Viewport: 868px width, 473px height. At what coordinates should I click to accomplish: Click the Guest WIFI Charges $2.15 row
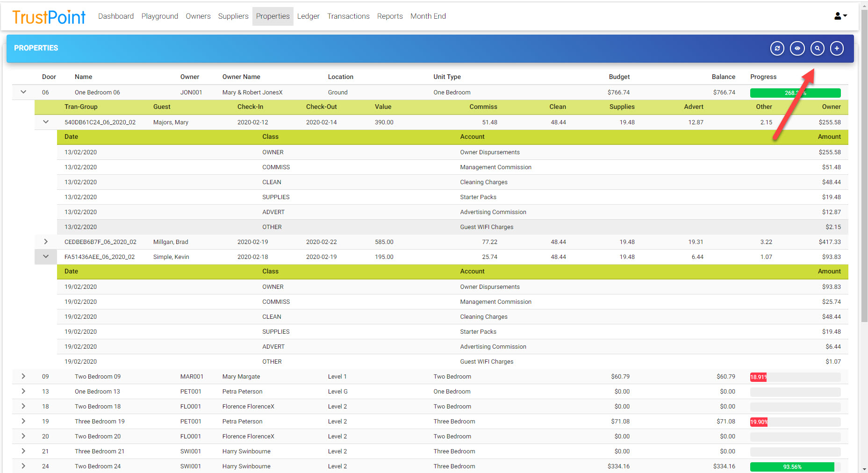pos(452,227)
